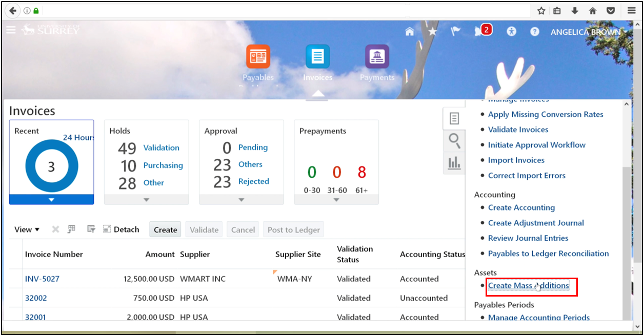Screen dimensions: 644x336
Task: Open the View menu dropdown
Action: pos(27,229)
